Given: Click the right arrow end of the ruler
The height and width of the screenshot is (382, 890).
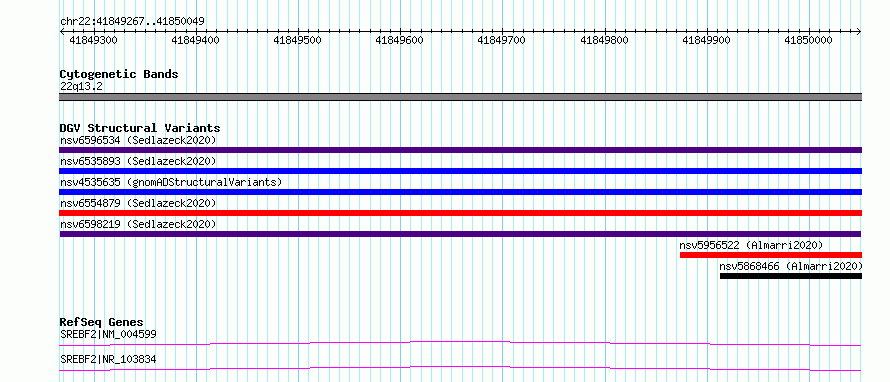Looking at the screenshot, I should [x=859, y=32].
